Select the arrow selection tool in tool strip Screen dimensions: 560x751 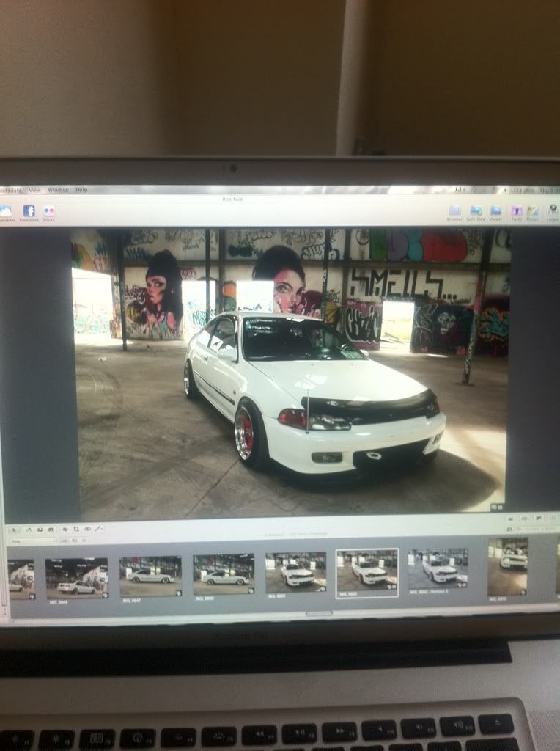pos(14,528)
